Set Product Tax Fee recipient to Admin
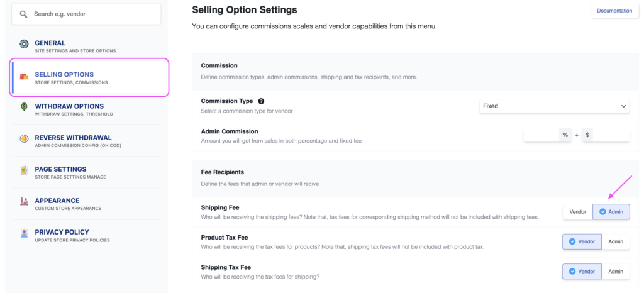The image size is (644, 293). (x=616, y=241)
